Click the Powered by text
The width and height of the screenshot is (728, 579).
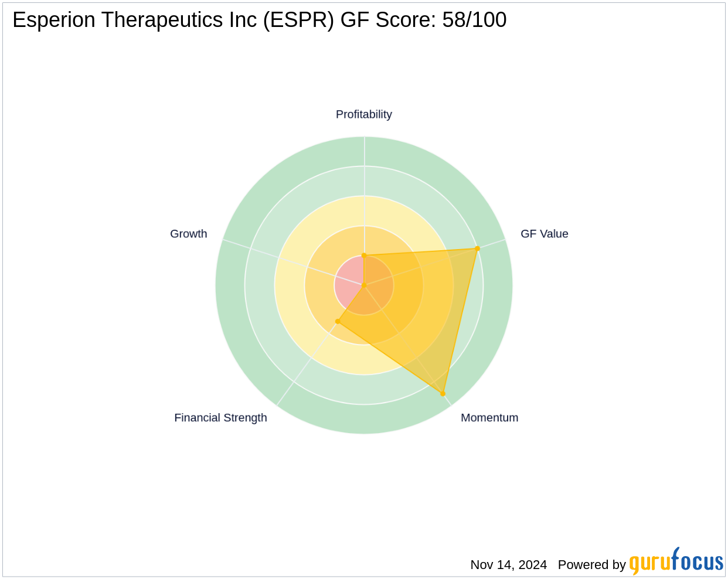tap(591, 565)
